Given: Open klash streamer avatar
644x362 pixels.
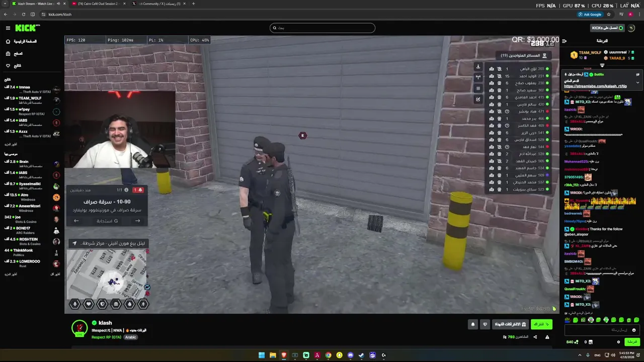Looking at the screenshot, I should 79,328.
